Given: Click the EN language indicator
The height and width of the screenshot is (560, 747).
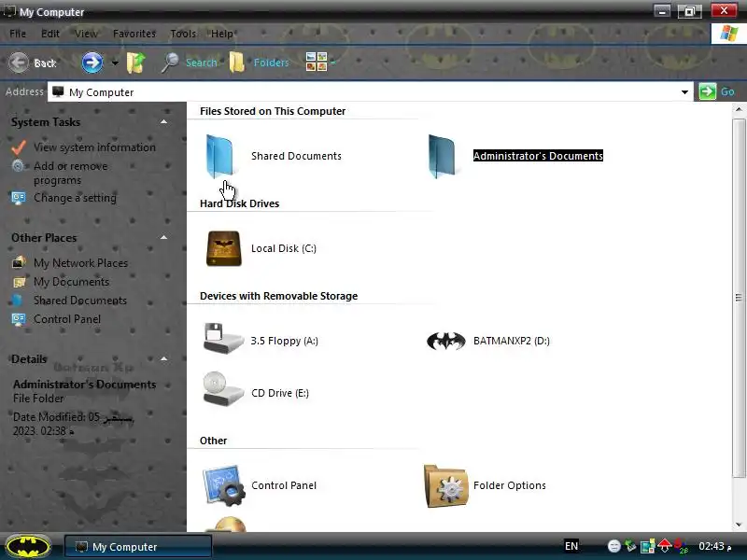Looking at the screenshot, I should click(571, 546).
